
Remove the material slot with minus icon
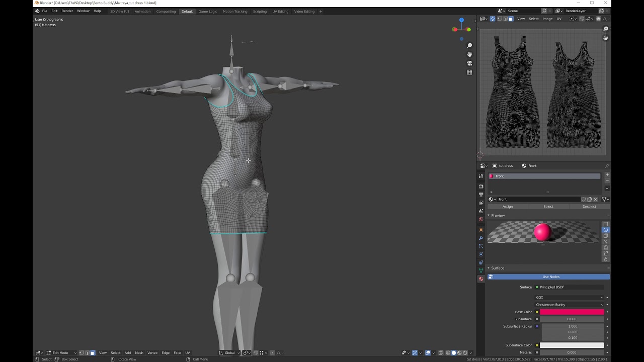pos(607,180)
